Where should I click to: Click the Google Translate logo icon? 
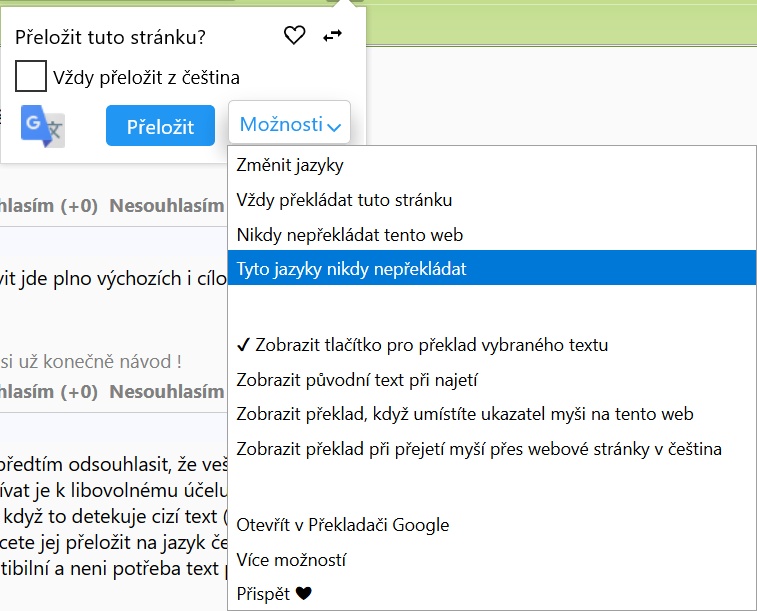43,127
